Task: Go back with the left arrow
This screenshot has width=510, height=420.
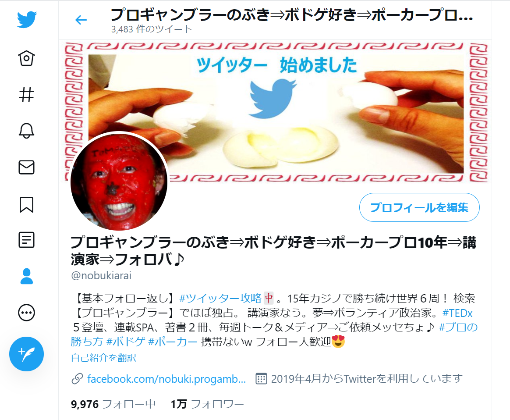Action: pyautogui.click(x=81, y=20)
